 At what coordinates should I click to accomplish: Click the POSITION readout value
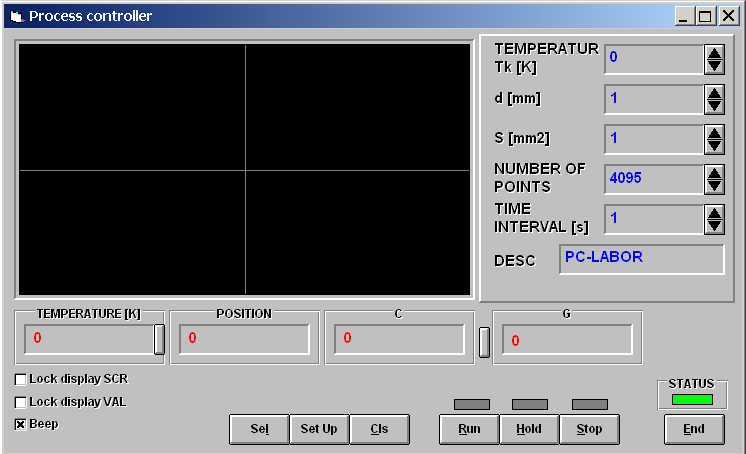click(245, 339)
